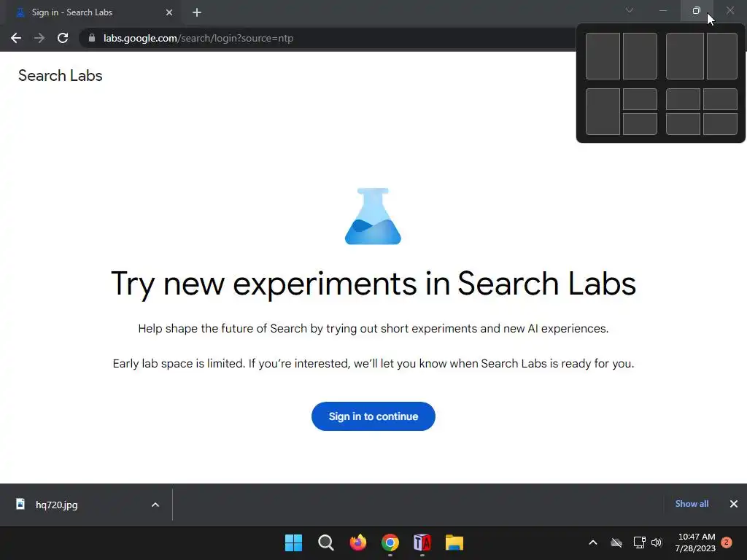747x560 pixels.
Task: Minimize the Chrome window
Action: click(x=662, y=10)
